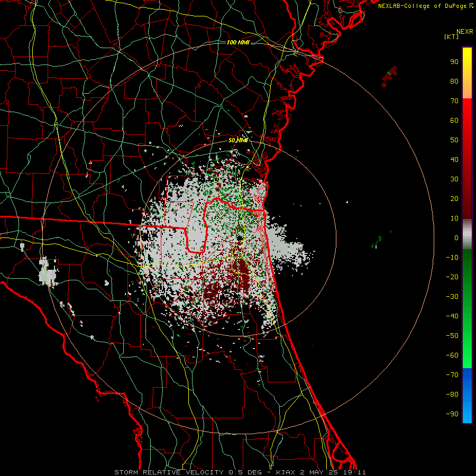
Task: Click the -90 value on the velocity scale
Action: (452, 414)
